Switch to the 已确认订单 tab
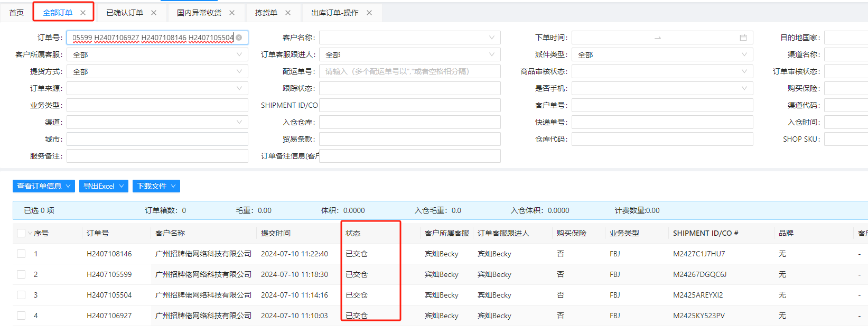 pos(125,13)
